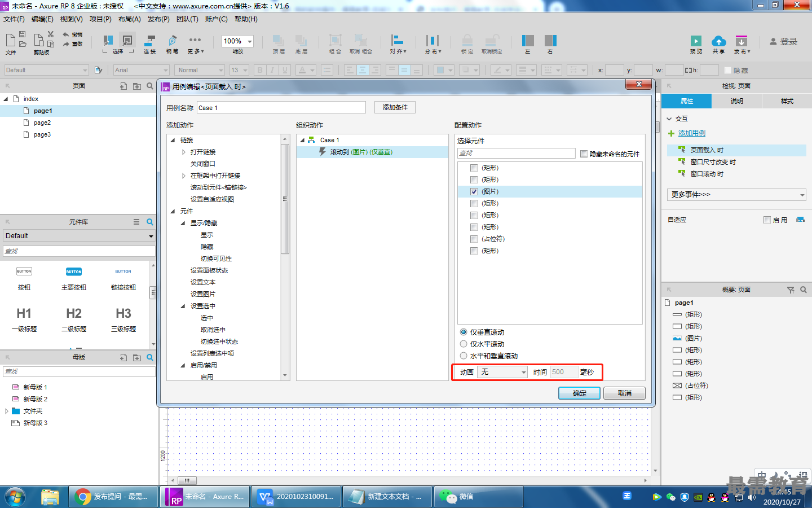Click the Bring to Front (顶层) icon
This screenshot has height=508, width=812.
279,41
